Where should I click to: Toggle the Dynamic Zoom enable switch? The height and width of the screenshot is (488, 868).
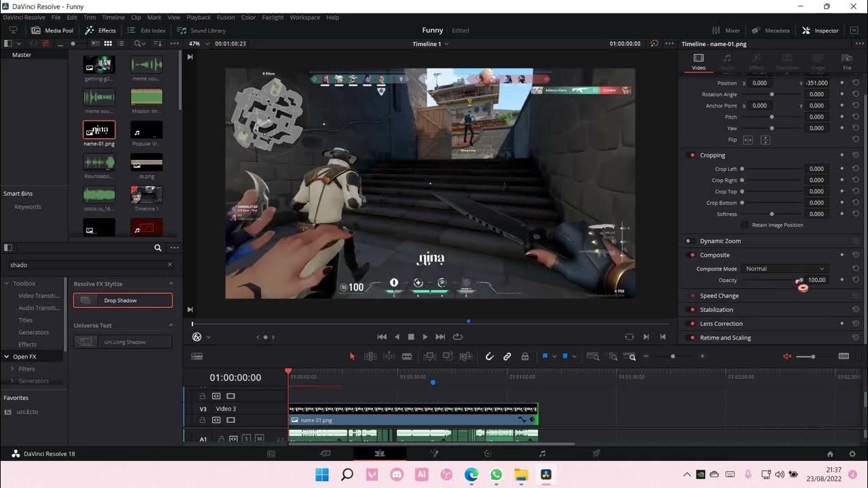pos(688,241)
